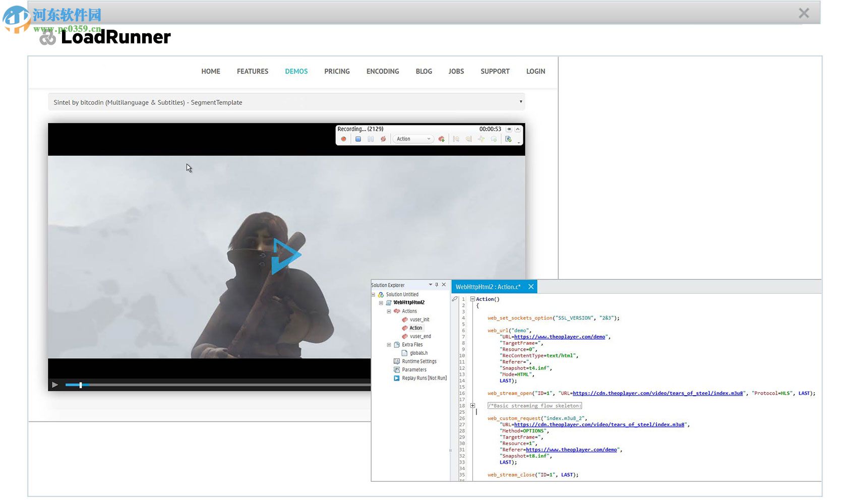Open the SUPPORT page

point(495,72)
